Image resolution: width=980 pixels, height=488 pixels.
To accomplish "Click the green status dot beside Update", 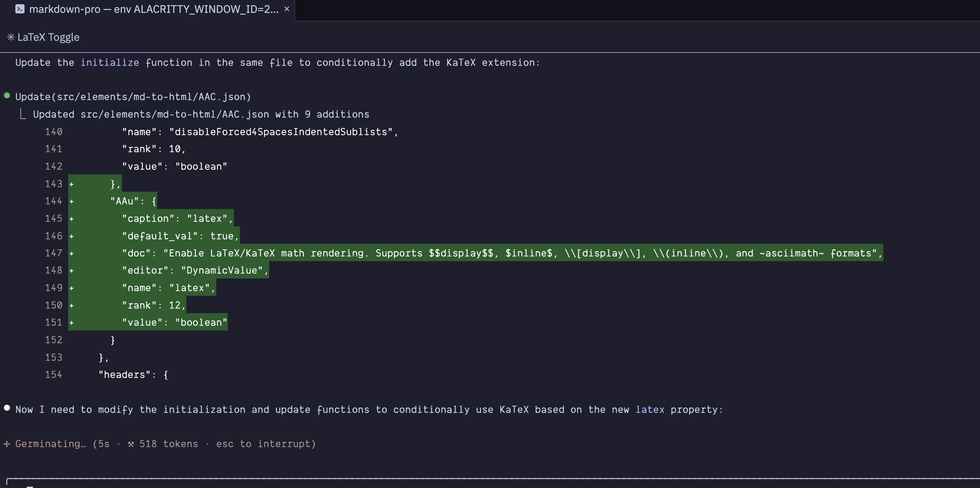I will [7, 95].
